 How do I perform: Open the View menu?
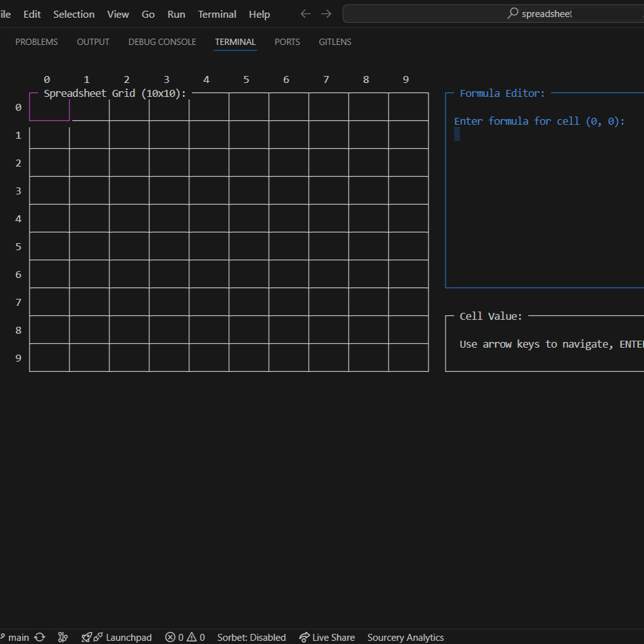pyautogui.click(x=118, y=14)
